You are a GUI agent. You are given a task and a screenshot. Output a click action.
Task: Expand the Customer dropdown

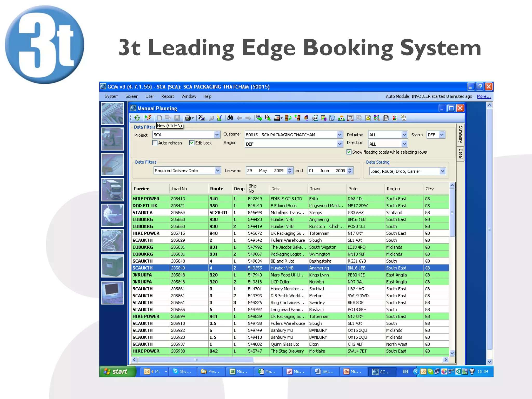(x=340, y=135)
